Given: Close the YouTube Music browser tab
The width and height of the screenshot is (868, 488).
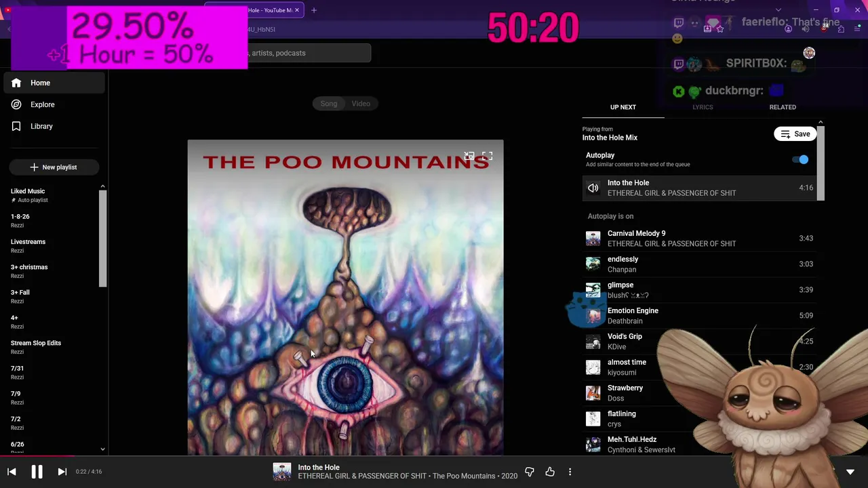Looking at the screenshot, I should click(x=296, y=10).
